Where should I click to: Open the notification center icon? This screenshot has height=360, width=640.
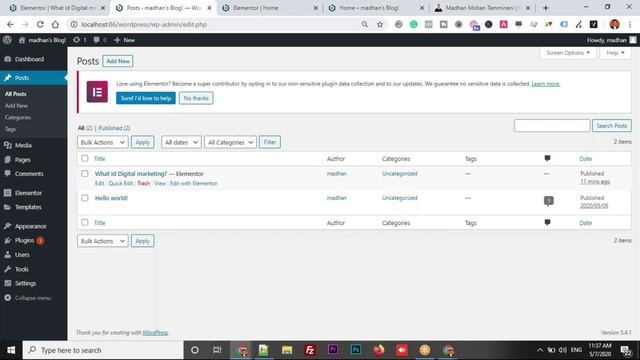tap(626, 350)
